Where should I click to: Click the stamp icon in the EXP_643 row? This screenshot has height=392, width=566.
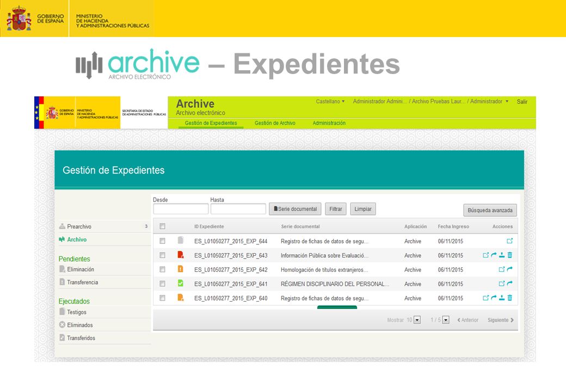click(x=502, y=255)
